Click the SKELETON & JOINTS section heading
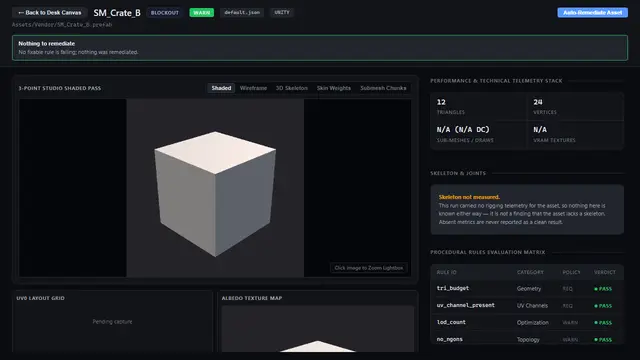Viewport: 640px width, 360px height. point(458,173)
